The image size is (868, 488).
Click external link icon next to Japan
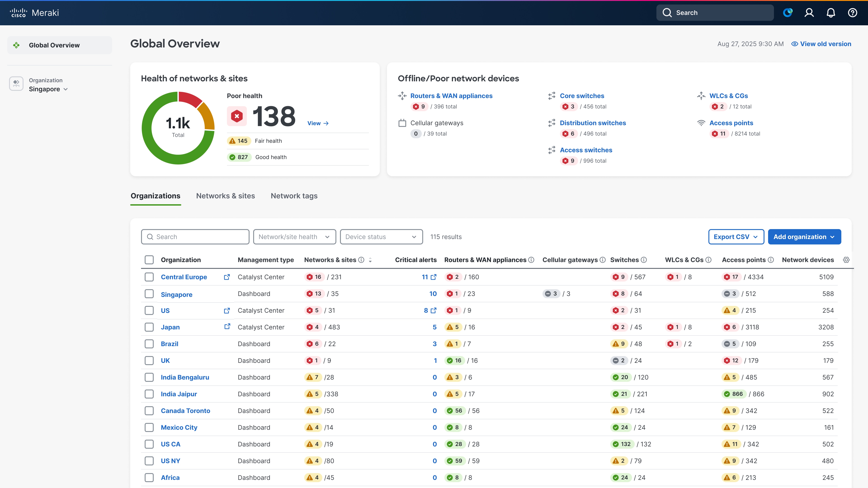coord(227,327)
